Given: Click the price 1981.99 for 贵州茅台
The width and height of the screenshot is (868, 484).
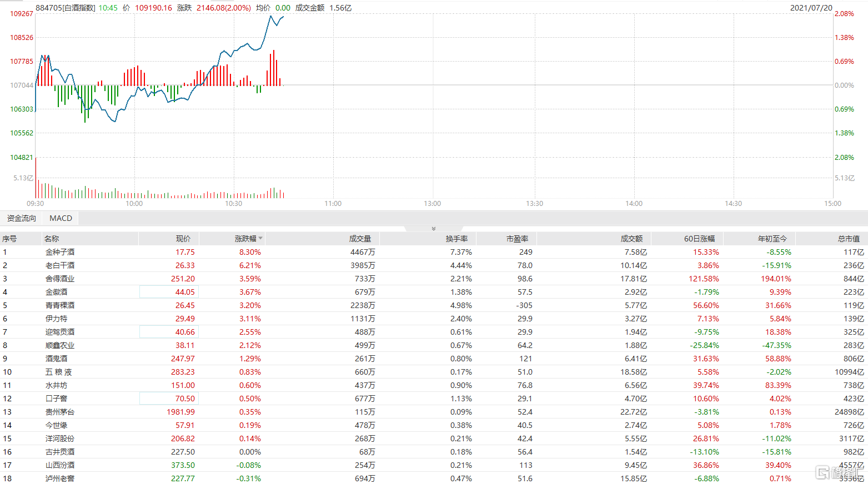Looking at the screenshot, I should (x=180, y=412).
